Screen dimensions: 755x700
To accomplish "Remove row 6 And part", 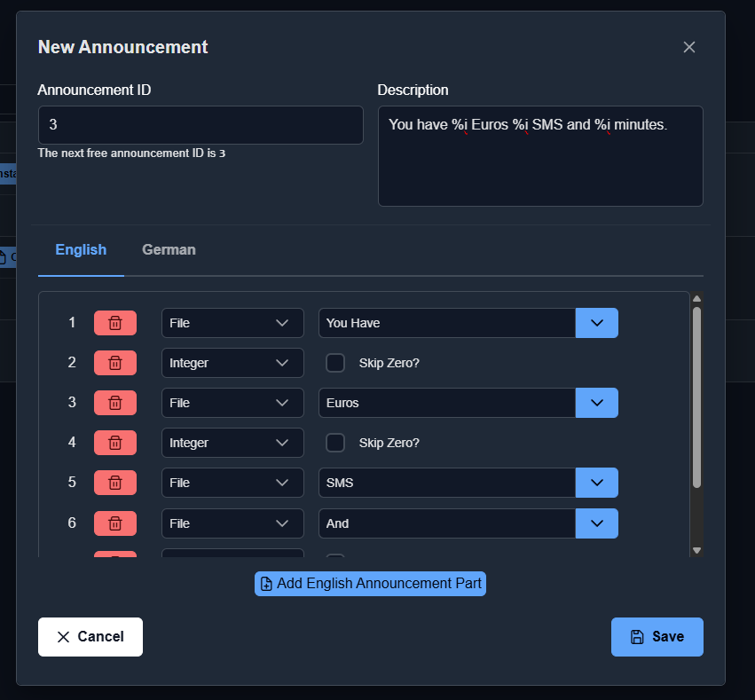I will click(x=115, y=523).
